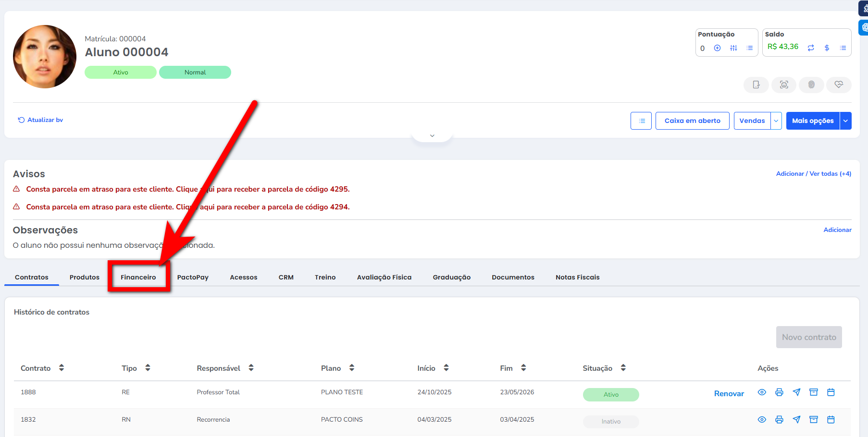Print contract 1888 using printer icon

[779, 392]
